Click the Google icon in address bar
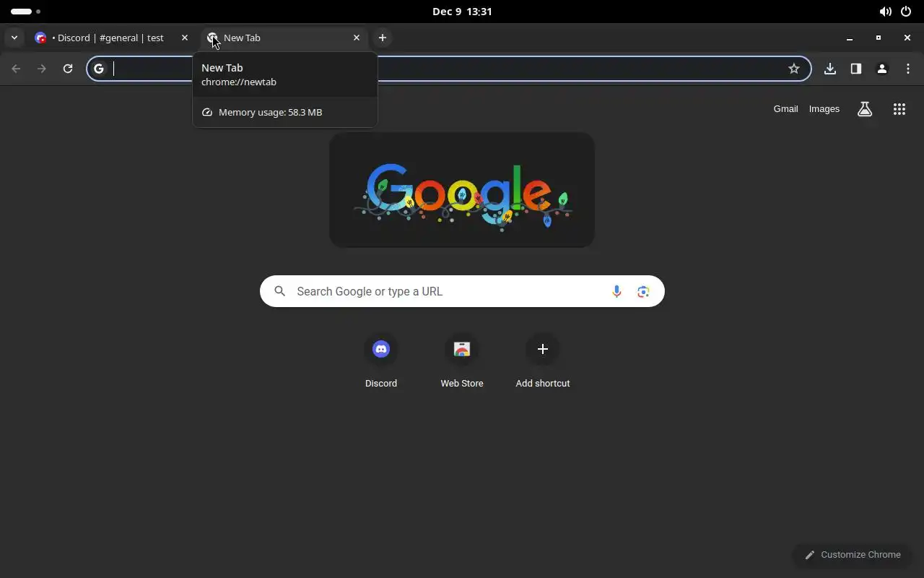Viewport: 924px width, 578px height. (99, 69)
